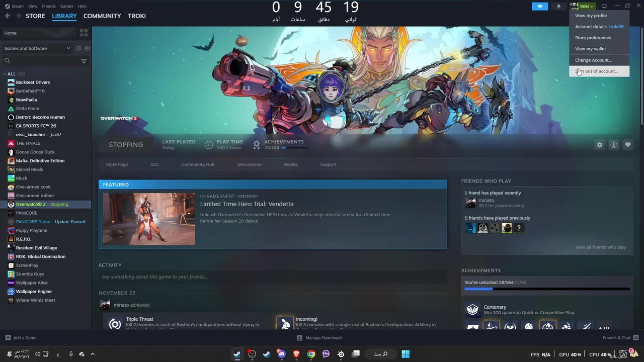Open the TROKI profile tab
The height and width of the screenshot is (362, 644).
[136, 16]
